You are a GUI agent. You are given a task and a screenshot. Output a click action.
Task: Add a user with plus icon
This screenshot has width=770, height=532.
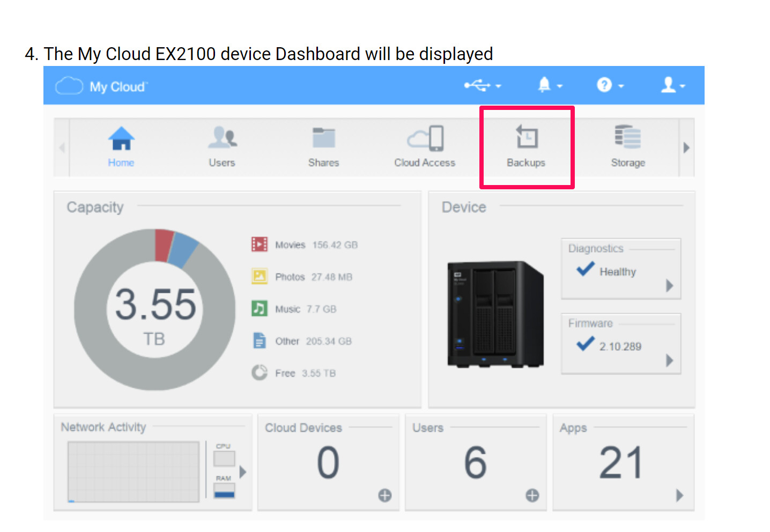click(x=532, y=496)
